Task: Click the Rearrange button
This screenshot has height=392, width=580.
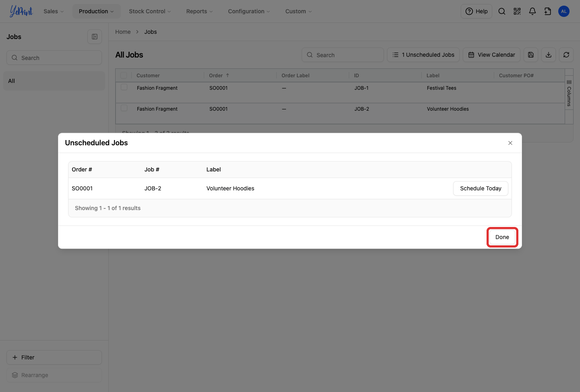Action: pos(54,375)
